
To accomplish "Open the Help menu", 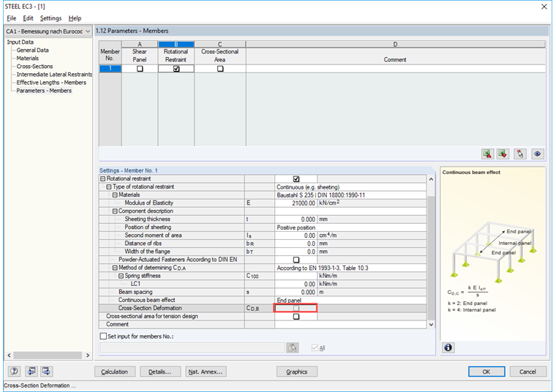I will [75, 18].
